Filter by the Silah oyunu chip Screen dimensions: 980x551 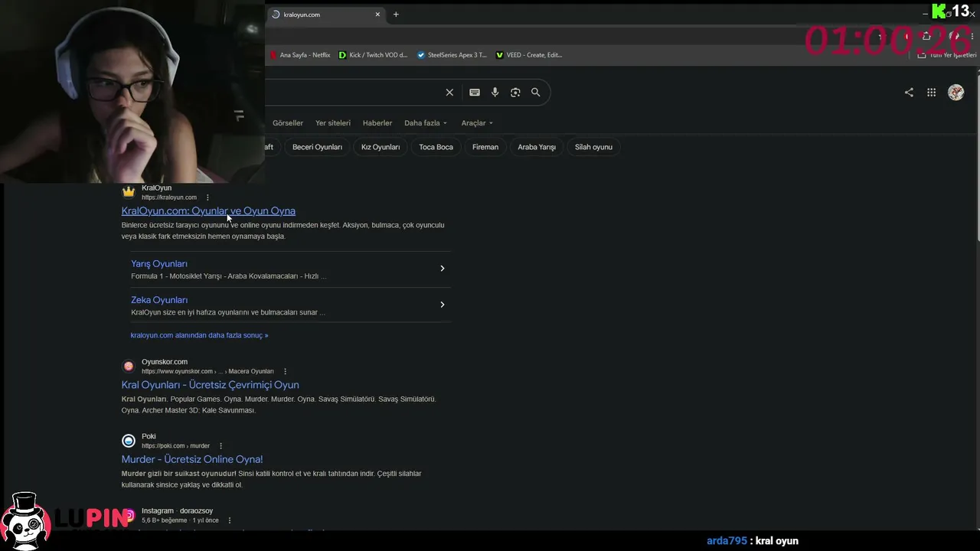pos(593,147)
